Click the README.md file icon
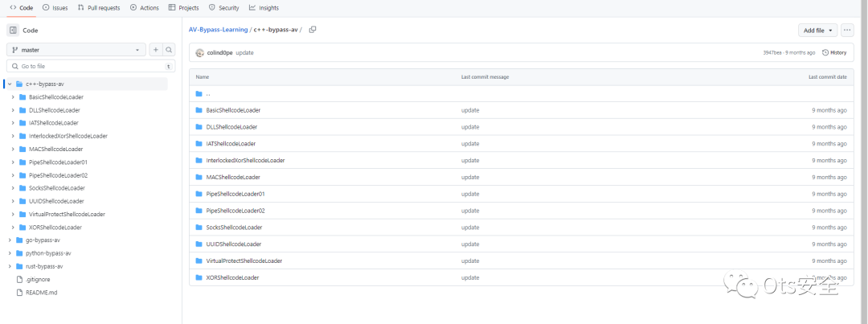The height and width of the screenshot is (324, 868). click(x=19, y=293)
